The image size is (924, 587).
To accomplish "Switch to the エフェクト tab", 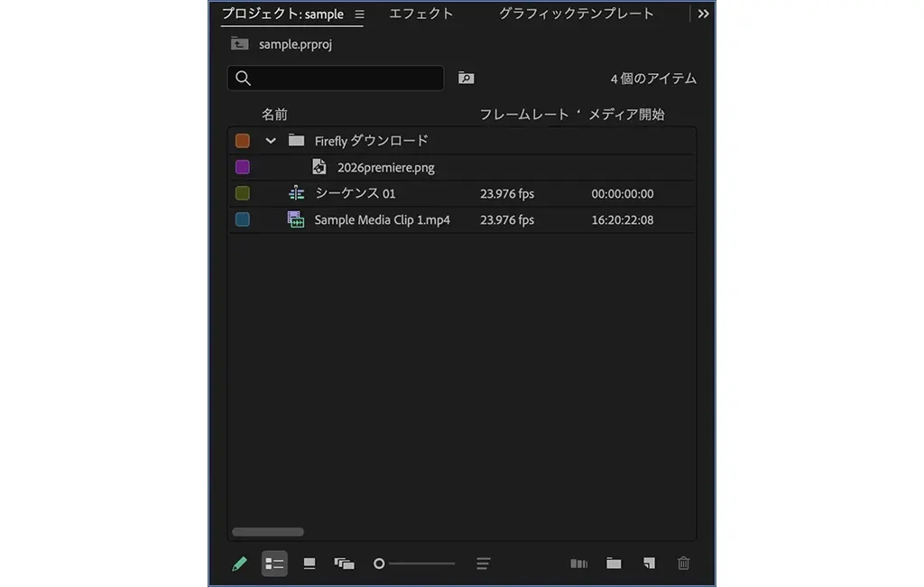I will click(x=420, y=14).
